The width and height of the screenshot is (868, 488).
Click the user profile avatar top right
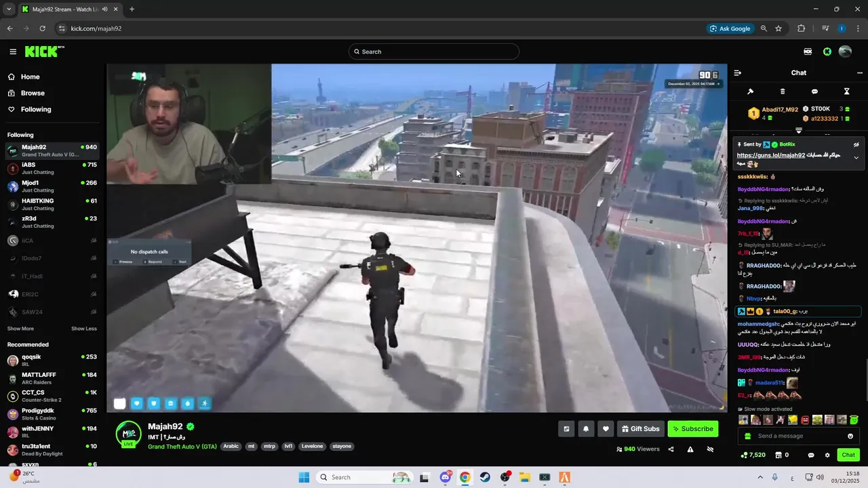pos(845,52)
